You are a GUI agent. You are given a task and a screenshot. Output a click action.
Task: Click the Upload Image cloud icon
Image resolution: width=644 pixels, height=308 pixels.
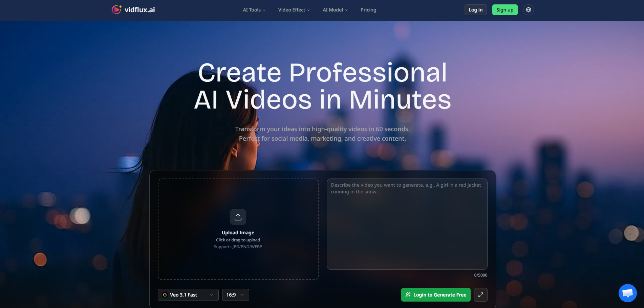pos(238,217)
